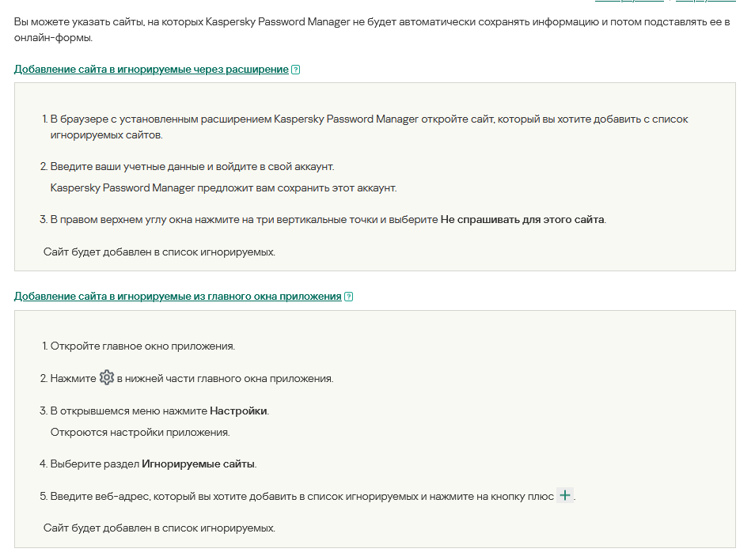The width and height of the screenshot is (755, 560).
Task: Click the intro paragraph starting "Вы можете указать сайты"
Action: click(x=372, y=29)
